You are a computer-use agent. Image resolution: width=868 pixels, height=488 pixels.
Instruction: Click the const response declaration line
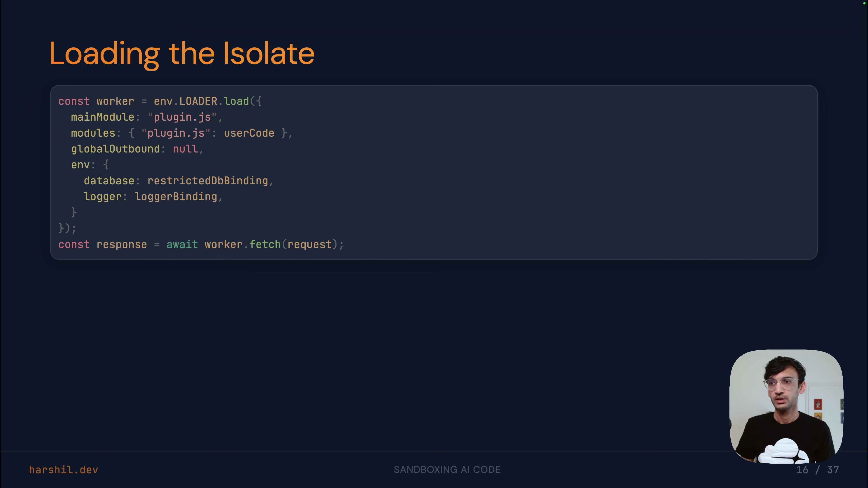[x=103, y=244]
